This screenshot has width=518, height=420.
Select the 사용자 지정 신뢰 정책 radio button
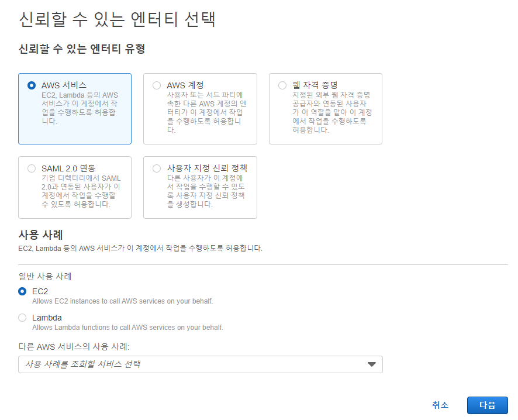click(157, 168)
